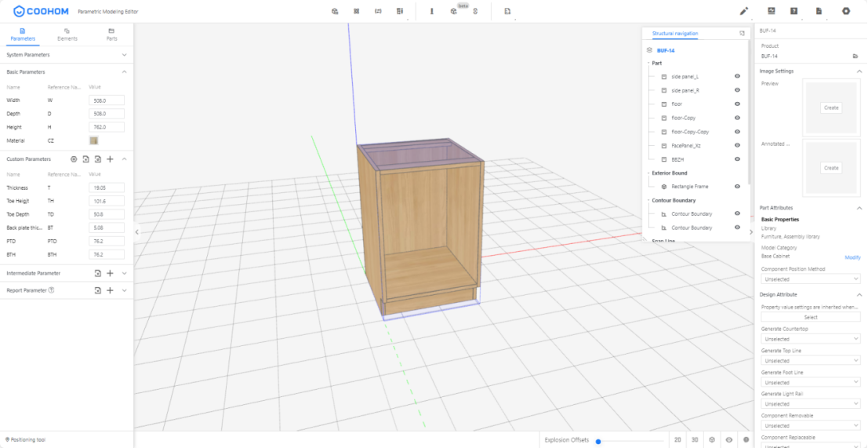868x448 pixels.
Task: Click the help question mark icon in toolbar
Action: (x=794, y=11)
